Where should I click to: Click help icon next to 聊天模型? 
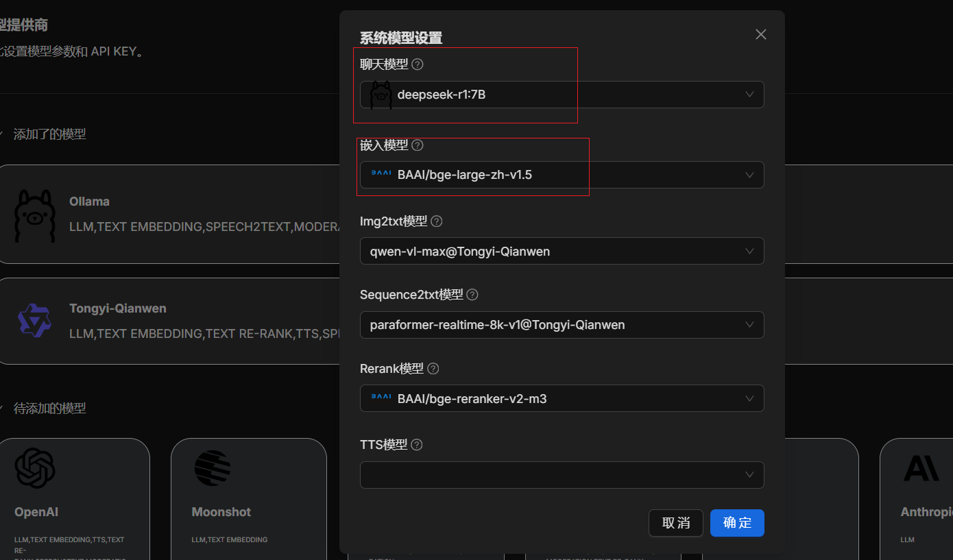click(x=418, y=64)
